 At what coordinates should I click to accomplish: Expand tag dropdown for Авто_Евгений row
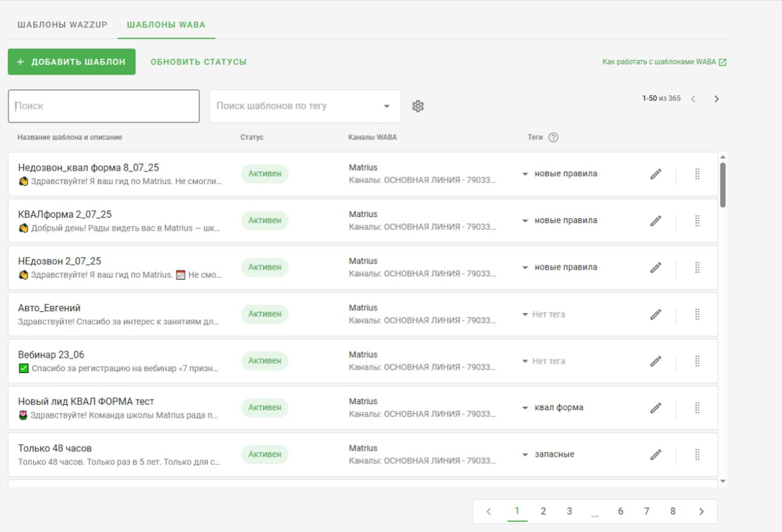pyautogui.click(x=525, y=314)
